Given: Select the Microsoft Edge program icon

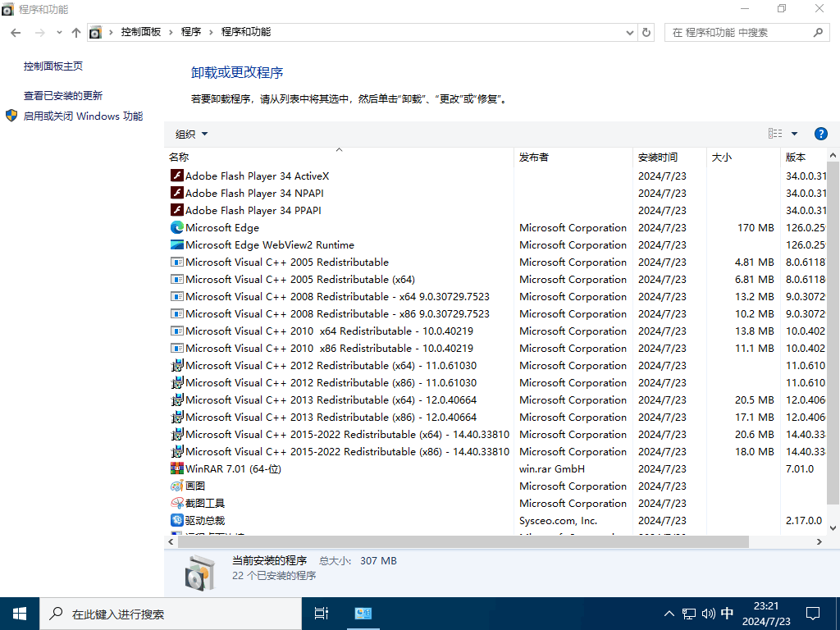Looking at the screenshot, I should tap(176, 227).
